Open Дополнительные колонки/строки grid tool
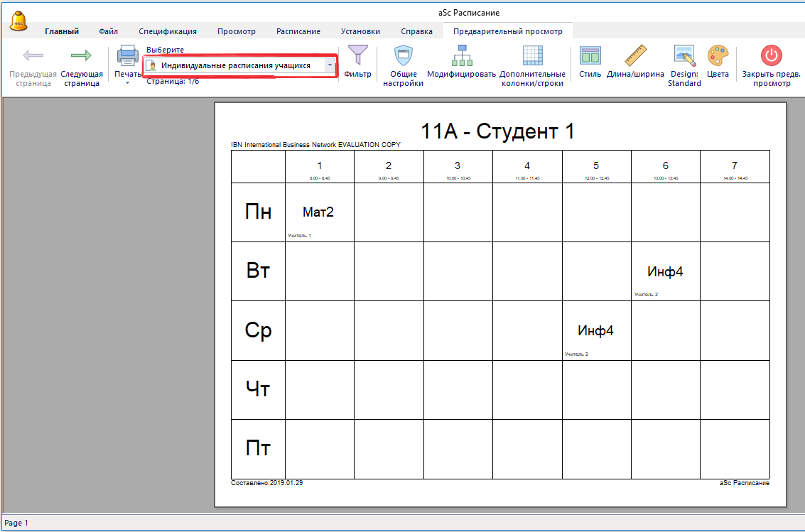805x532 pixels. pyautogui.click(x=532, y=57)
